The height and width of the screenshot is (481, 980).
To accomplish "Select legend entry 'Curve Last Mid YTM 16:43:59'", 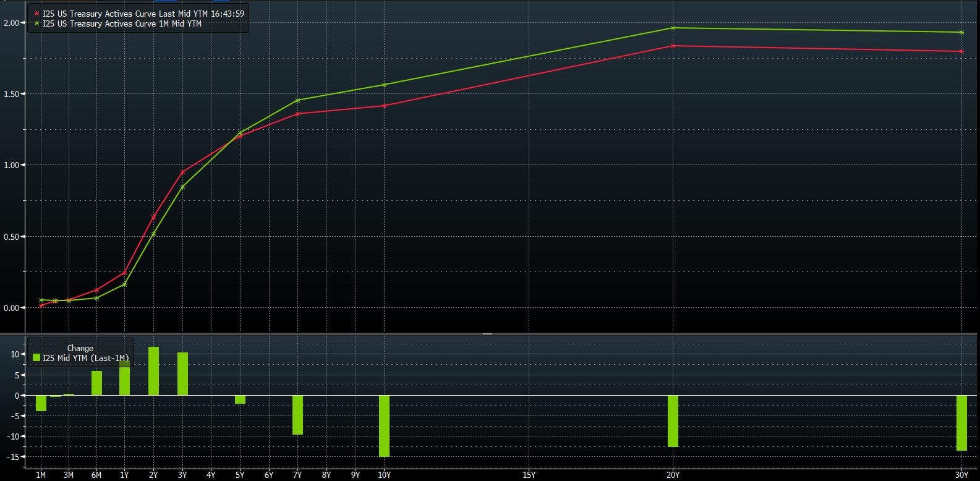I will 143,14.
